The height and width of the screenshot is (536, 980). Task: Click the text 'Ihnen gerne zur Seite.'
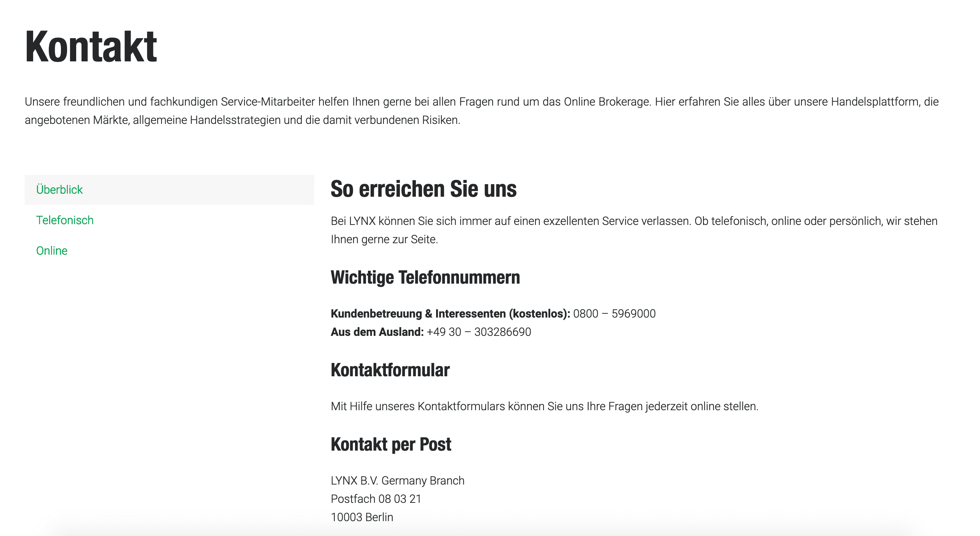(x=384, y=239)
